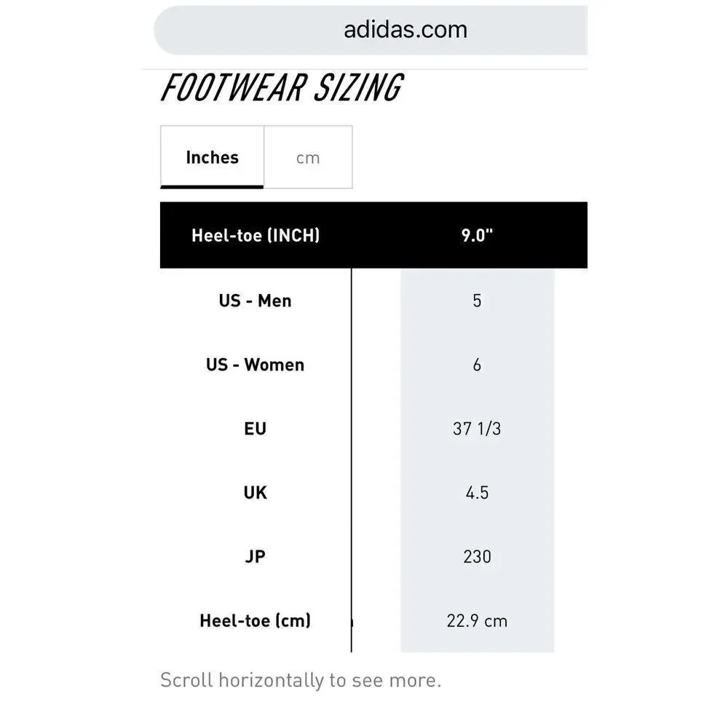Click the JP size 230 value
The image size is (728, 728).
478,556
